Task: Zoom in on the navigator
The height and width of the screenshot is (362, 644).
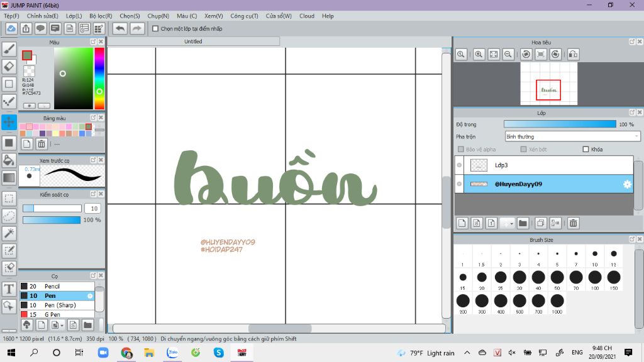Action: 479,54
